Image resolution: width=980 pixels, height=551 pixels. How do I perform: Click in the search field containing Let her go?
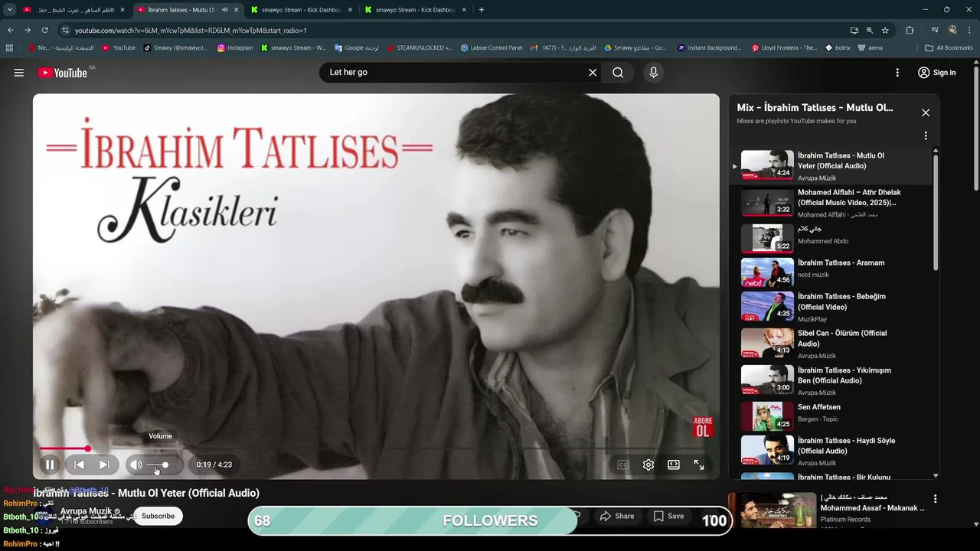pos(456,73)
